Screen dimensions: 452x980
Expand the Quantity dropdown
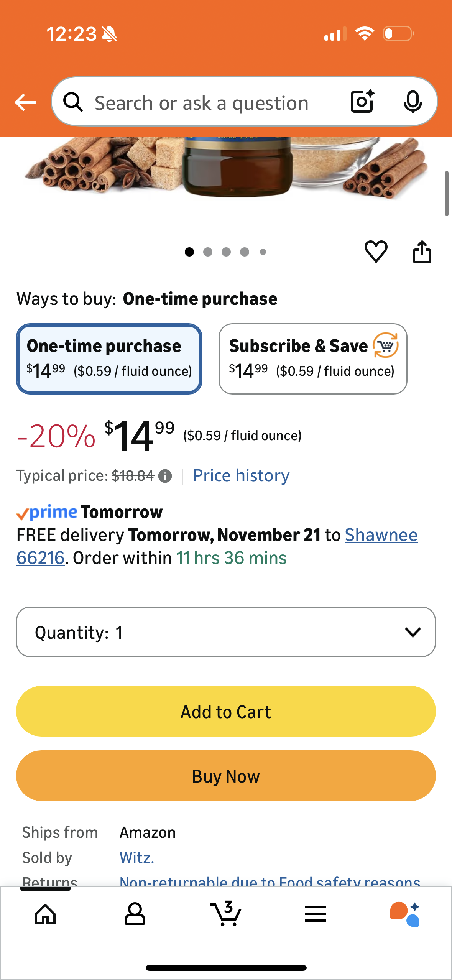pos(226,632)
